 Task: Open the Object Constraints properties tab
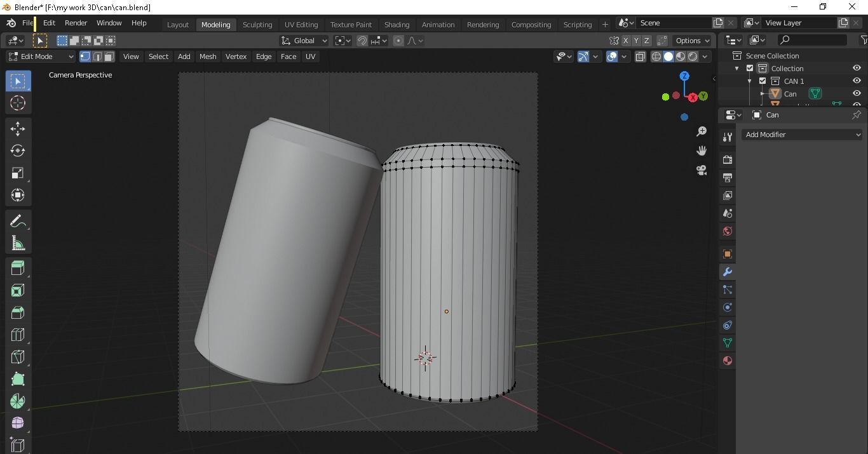(x=728, y=325)
